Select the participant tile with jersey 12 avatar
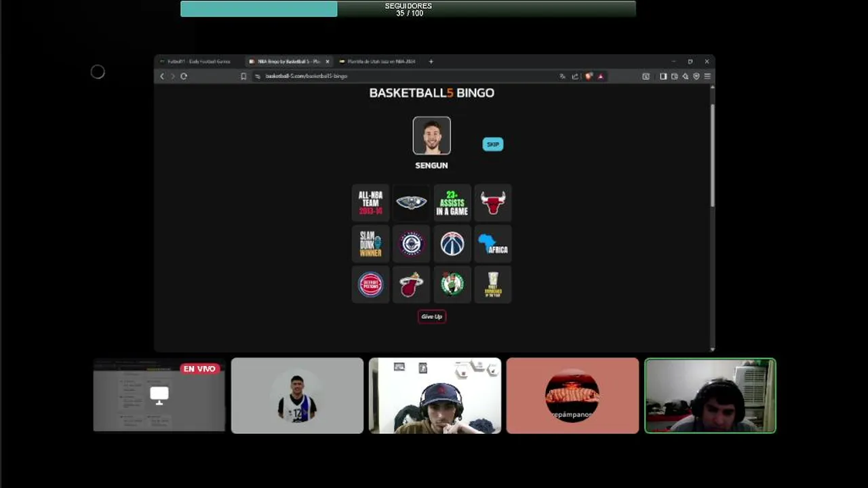This screenshot has height=488, width=868. [x=297, y=396]
